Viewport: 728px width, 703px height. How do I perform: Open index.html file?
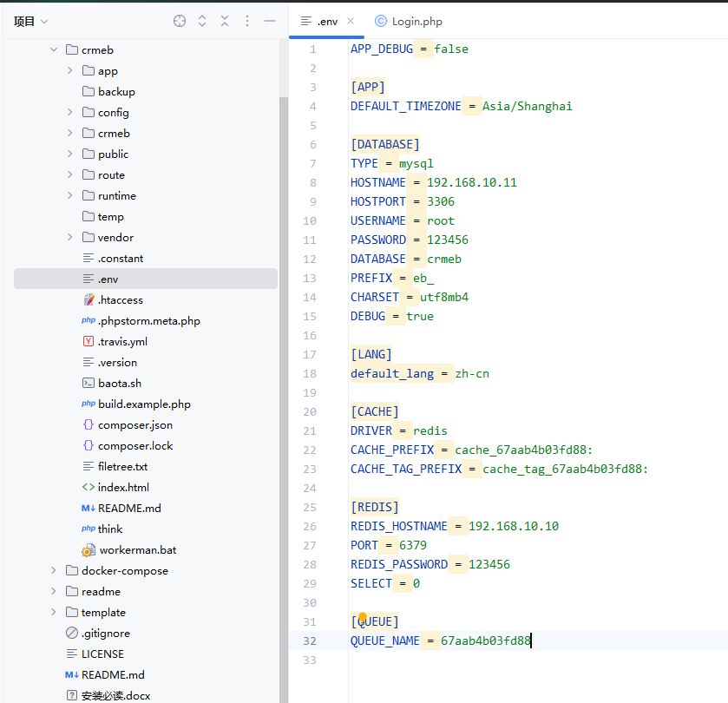115,487
